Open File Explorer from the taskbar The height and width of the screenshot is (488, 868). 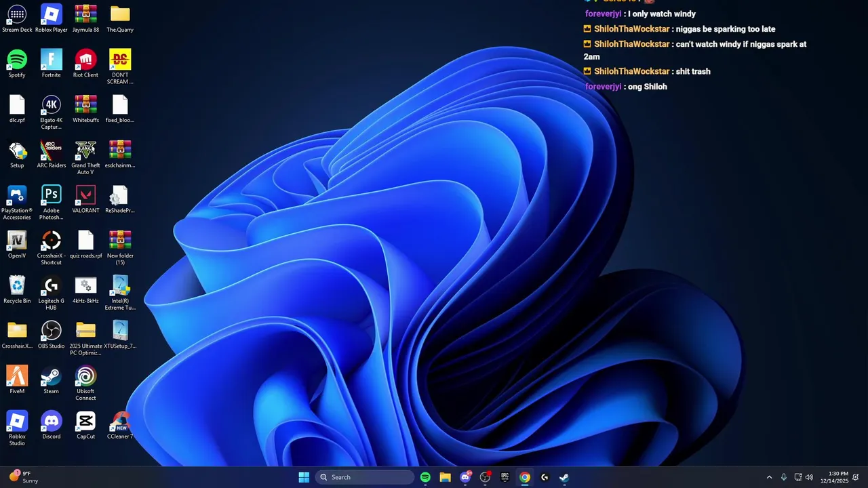click(x=445, y=477)
